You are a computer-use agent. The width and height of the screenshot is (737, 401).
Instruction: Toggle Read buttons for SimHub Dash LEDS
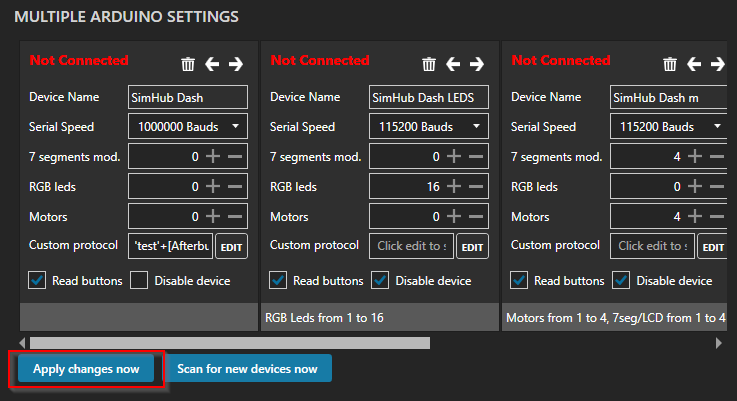(278, 280)
